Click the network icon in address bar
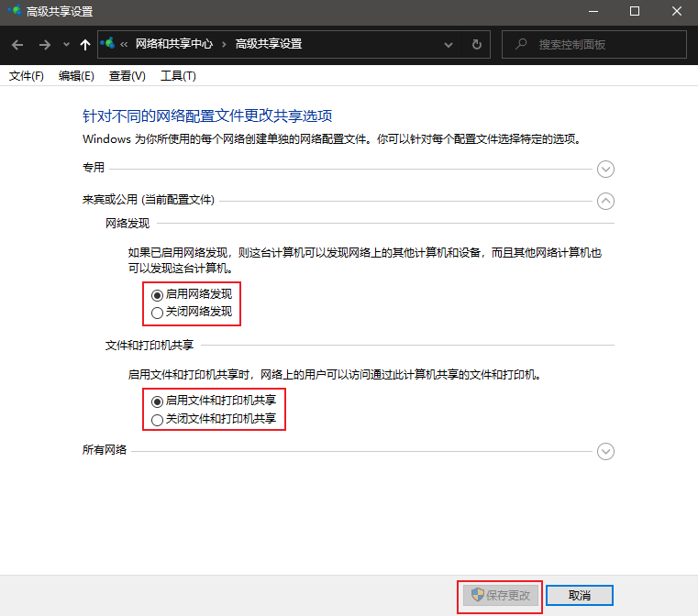Screen dimensions: 698x616 pyautogui.click(x=107, y=44)
